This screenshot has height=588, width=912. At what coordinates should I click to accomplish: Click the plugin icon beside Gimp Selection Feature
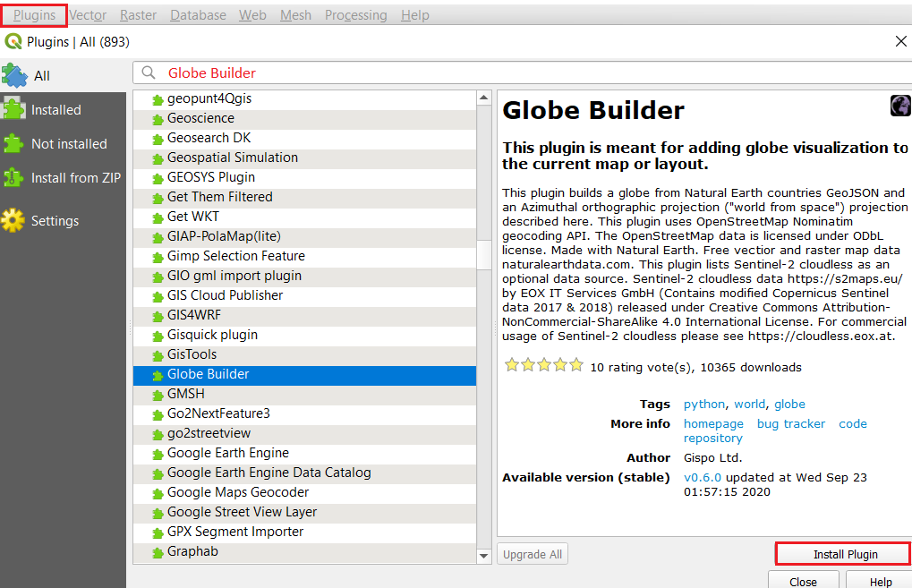coord(157,258)
